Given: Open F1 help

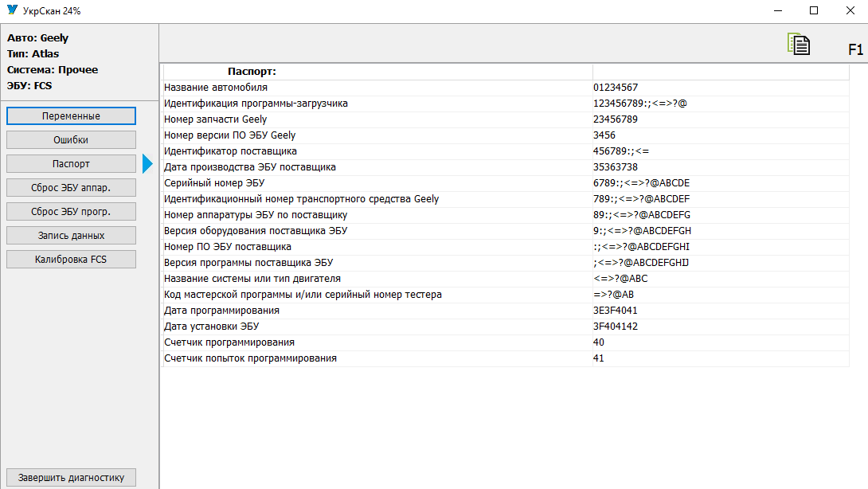Looking at the screenshot, I should 855,50.
